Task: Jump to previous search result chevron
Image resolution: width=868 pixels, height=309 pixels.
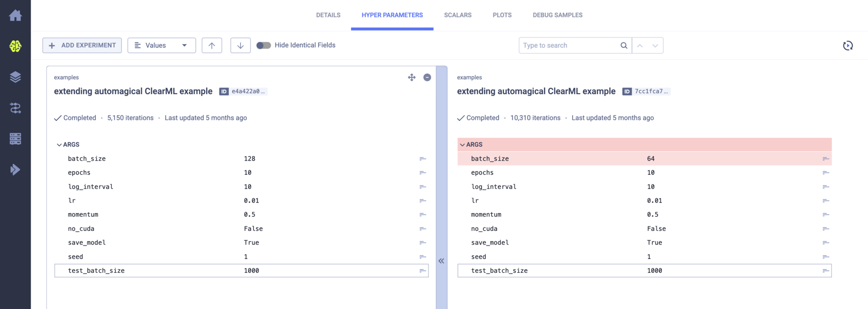Action: point(640,45)
